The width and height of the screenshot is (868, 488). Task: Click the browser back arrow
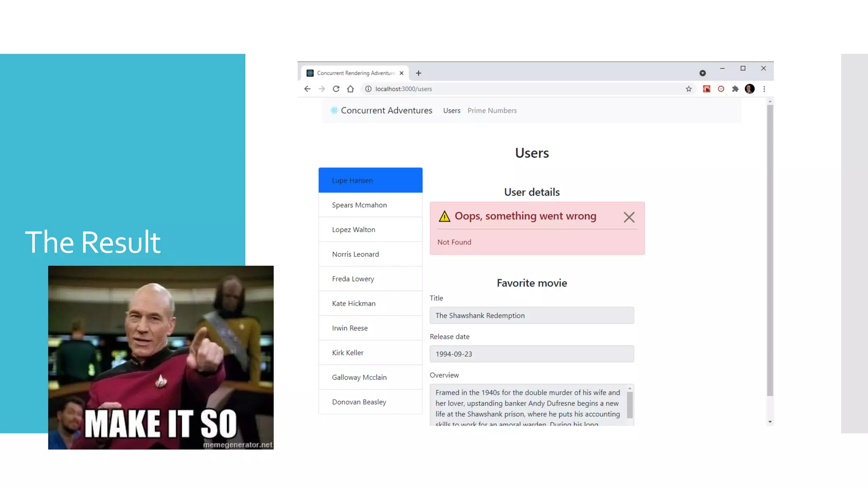coord(307,89)
